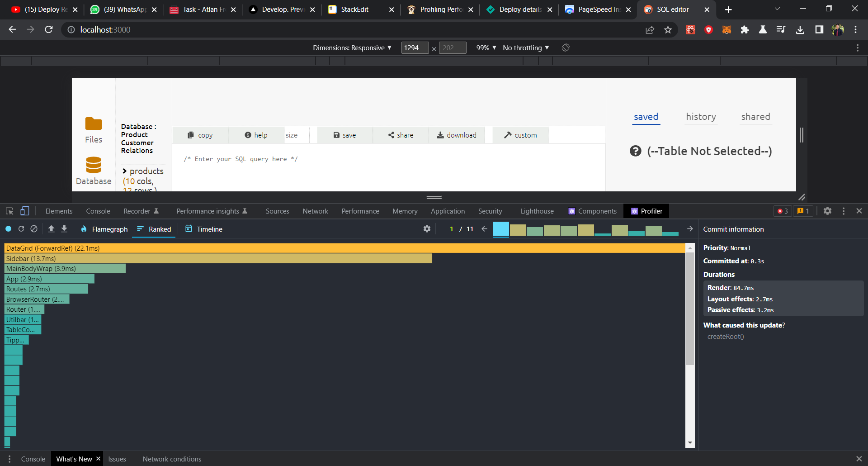Open the Components panel tab
Image resolution: width=868 pixels, height=466 pixels.
(x=593, y=211)
